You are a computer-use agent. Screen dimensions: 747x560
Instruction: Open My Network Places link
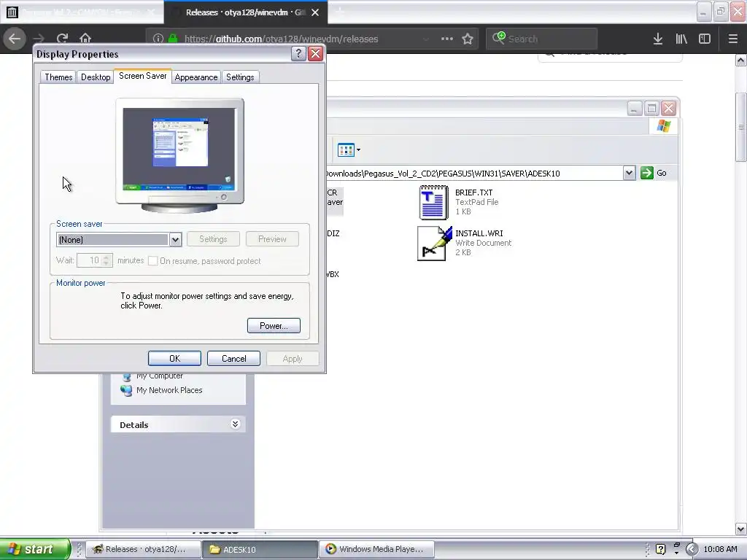pyautogui.click(x=169, y=390)
